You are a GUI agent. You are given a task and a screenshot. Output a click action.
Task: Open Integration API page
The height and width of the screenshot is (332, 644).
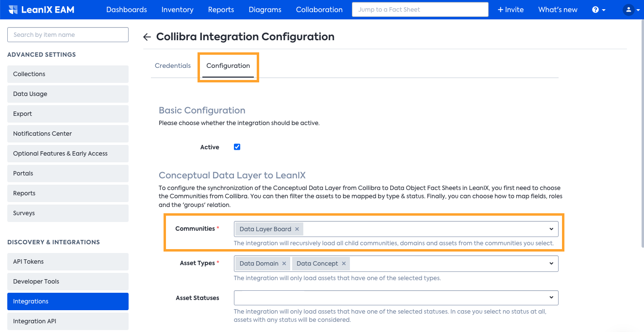coord(68,321)
